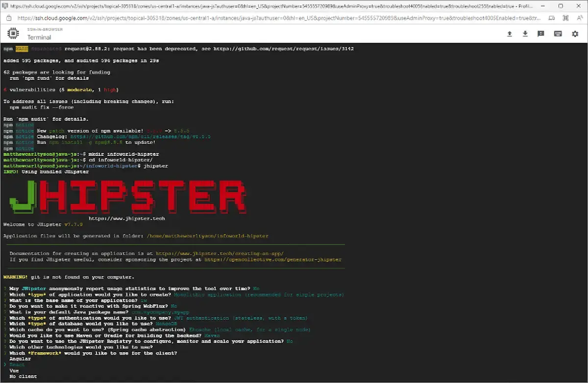Click the send-to-devices icon in address bar
The image size is (588, 383).
coord(551,18)
